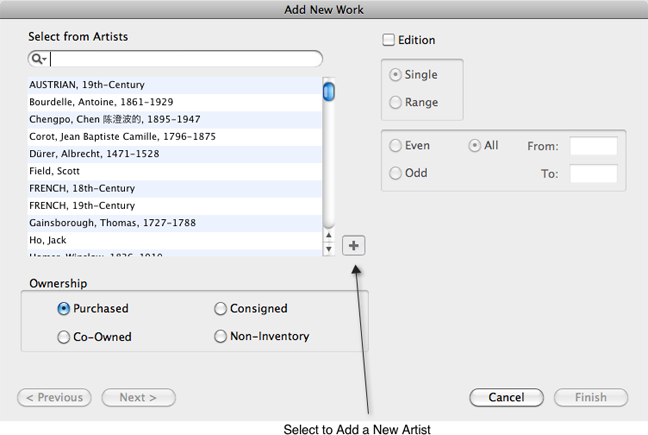Viewport: 648px width, 435px height.
Task: Click the artist list scroll down arrow
Action: (x=328, y=249)
